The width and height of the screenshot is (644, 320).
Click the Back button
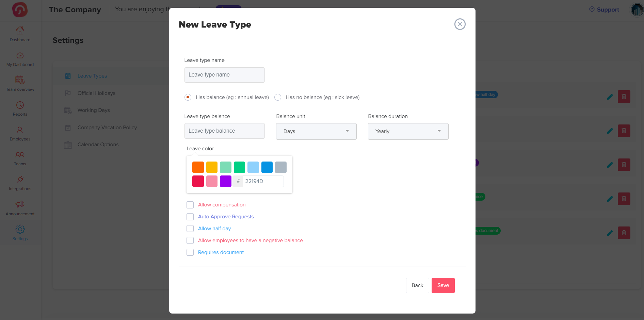[x=417, y=285]
